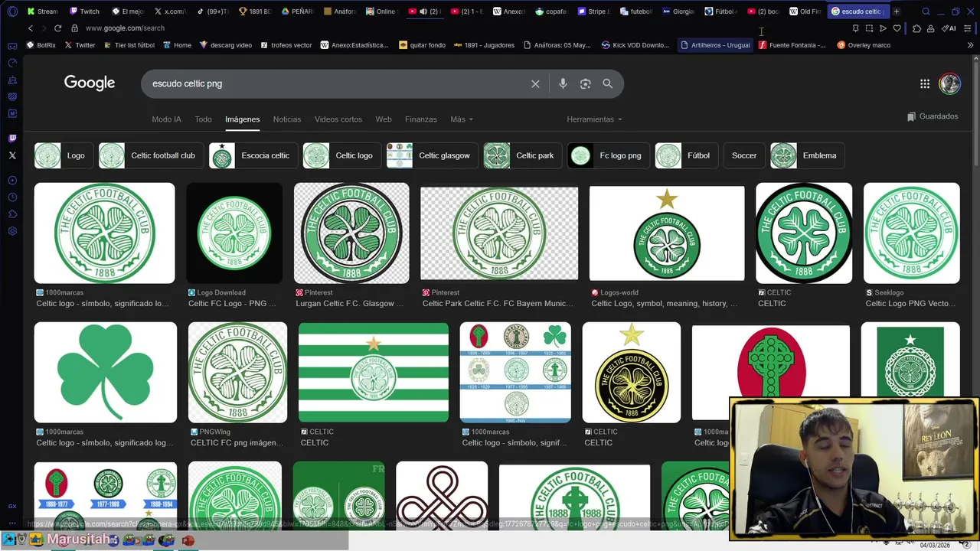Screen dimensions: 980x551
Task: Open the green striped Celtic flag thumbnail
Action: click(x=374, y=372)
